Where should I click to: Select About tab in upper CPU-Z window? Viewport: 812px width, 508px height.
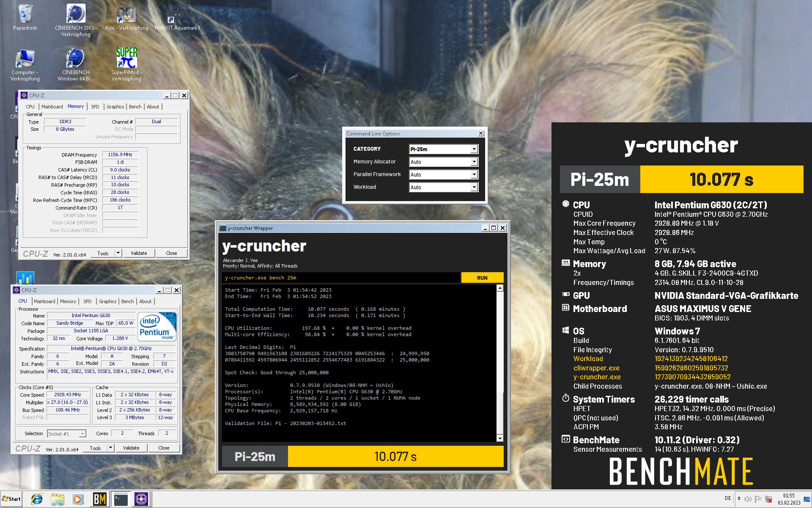(x=153, y=107)
